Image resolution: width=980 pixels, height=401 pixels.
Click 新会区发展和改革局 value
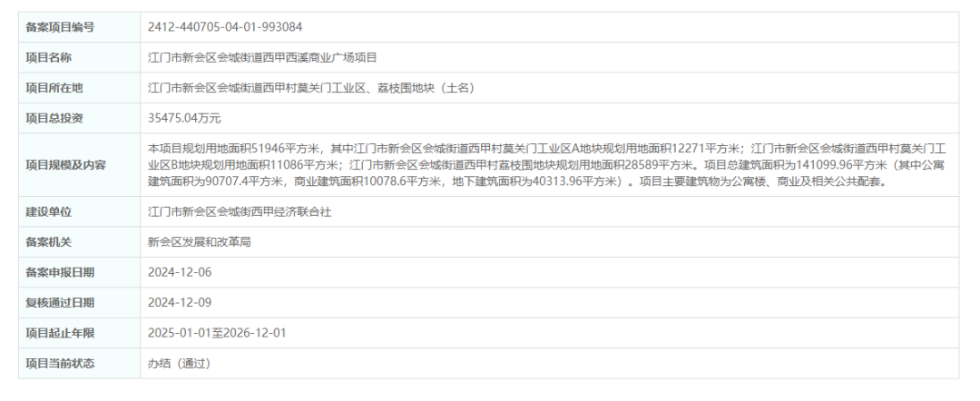(200, 241)
